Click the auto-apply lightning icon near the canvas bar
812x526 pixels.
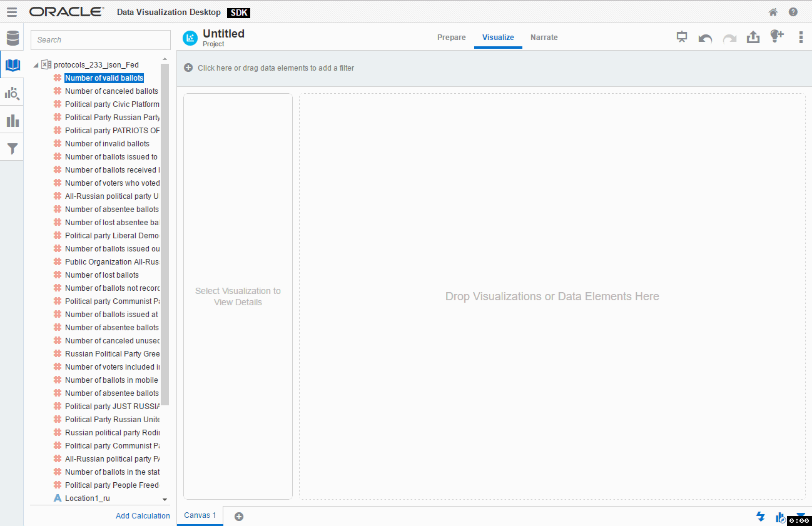(761, 517)
